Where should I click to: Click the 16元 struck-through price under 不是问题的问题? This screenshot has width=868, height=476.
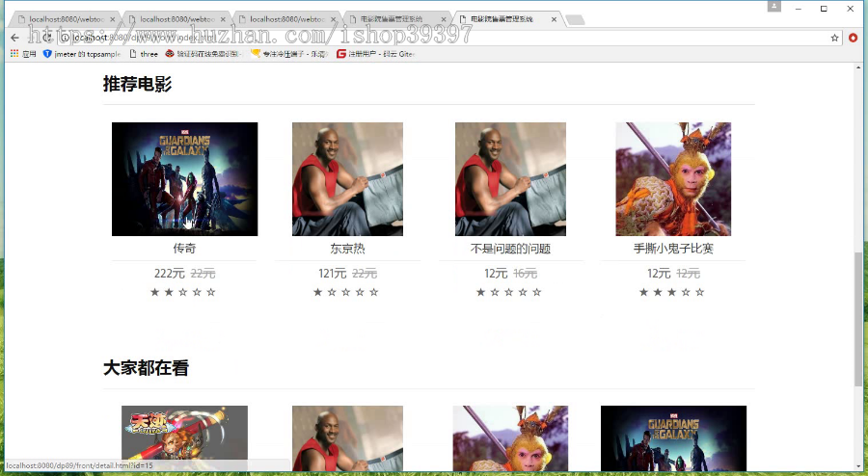point(525,274)
